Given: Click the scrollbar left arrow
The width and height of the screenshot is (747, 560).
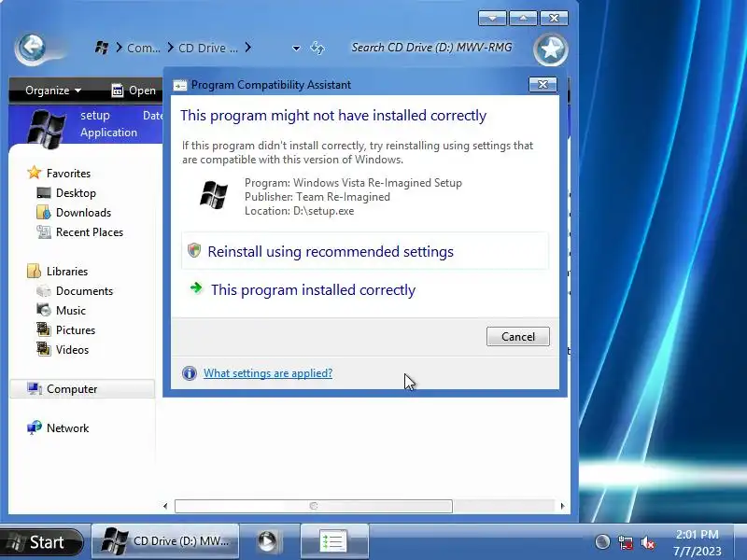Looking at the screenshot, I should (165, 506).
